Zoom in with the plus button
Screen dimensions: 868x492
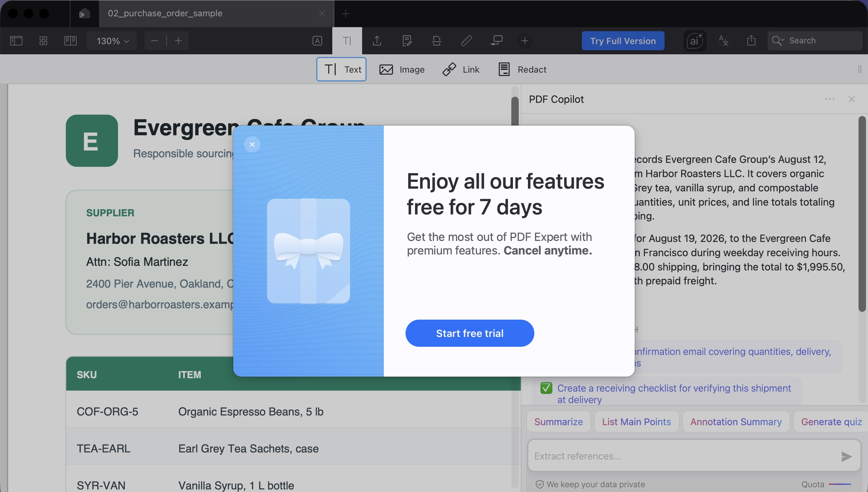click(178, 41)
